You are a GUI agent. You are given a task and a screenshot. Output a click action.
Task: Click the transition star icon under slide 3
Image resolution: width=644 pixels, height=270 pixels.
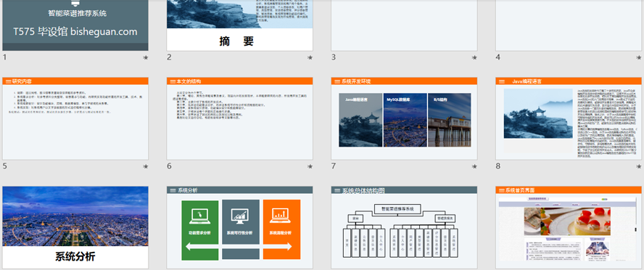pos(474,58)
